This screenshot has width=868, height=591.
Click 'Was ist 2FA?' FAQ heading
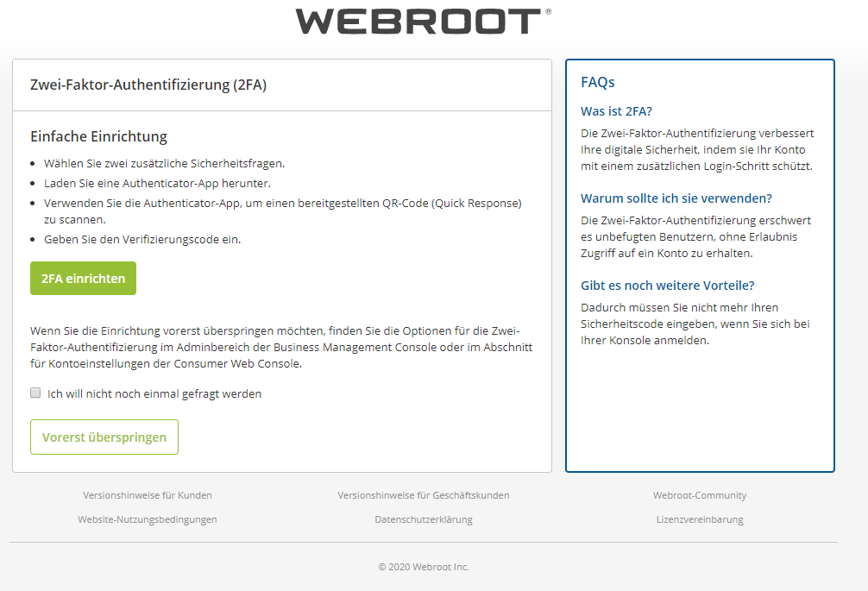point(616,111)
